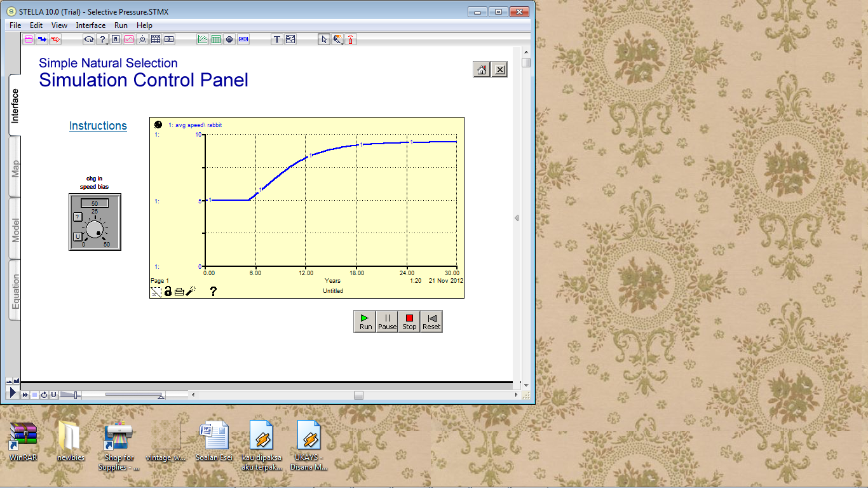Click the printer icon on the graph pad
Viewport: 868px width, 488px height.
click(x=179, y=292)
